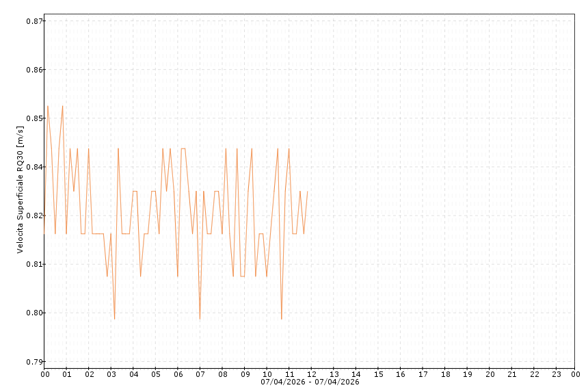The image size is (588, 392).
Task: Select hour 03 on the x-axis
Action: [x=111, y=374]
